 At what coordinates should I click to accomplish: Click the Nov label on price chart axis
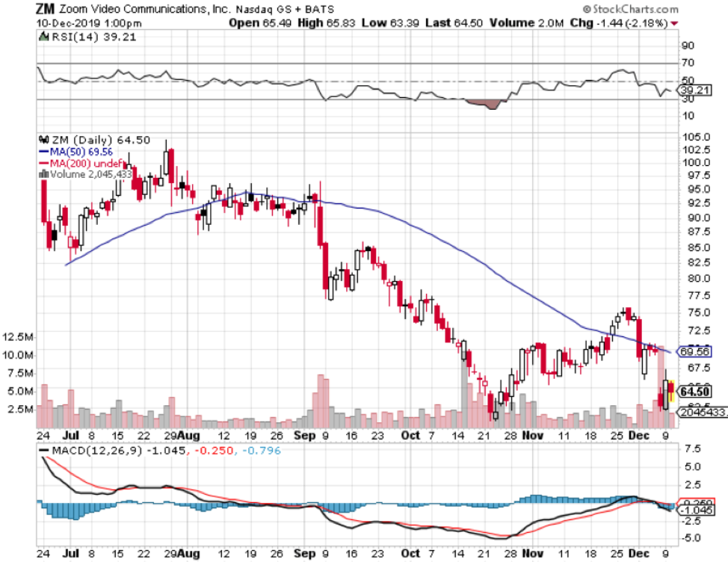pos(532,435)
